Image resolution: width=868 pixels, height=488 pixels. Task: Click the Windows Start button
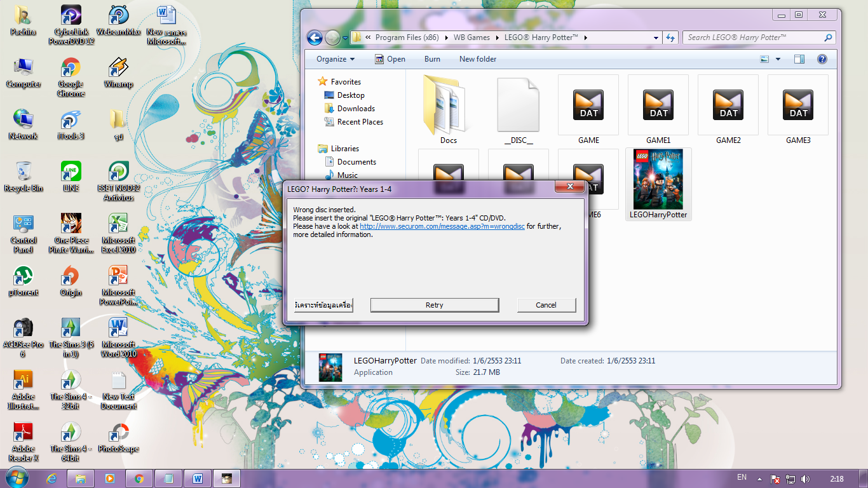point(17,477)
